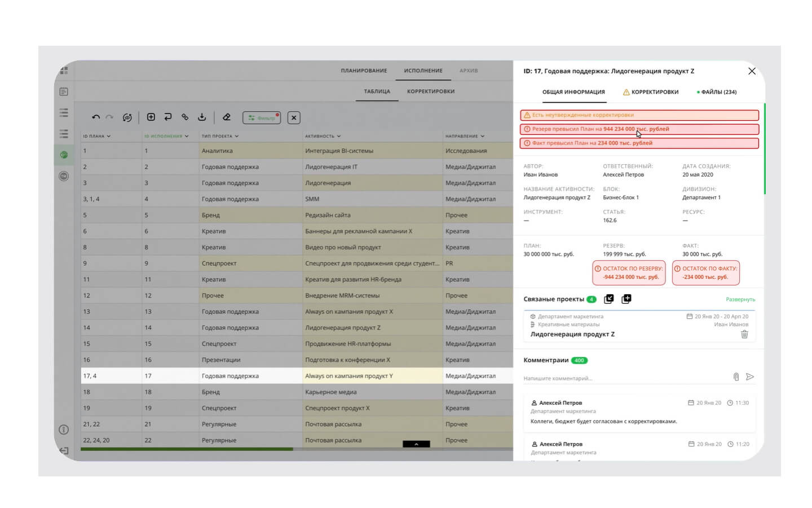
Task: Switch to the Планирование tab
Action: [364, 71]
